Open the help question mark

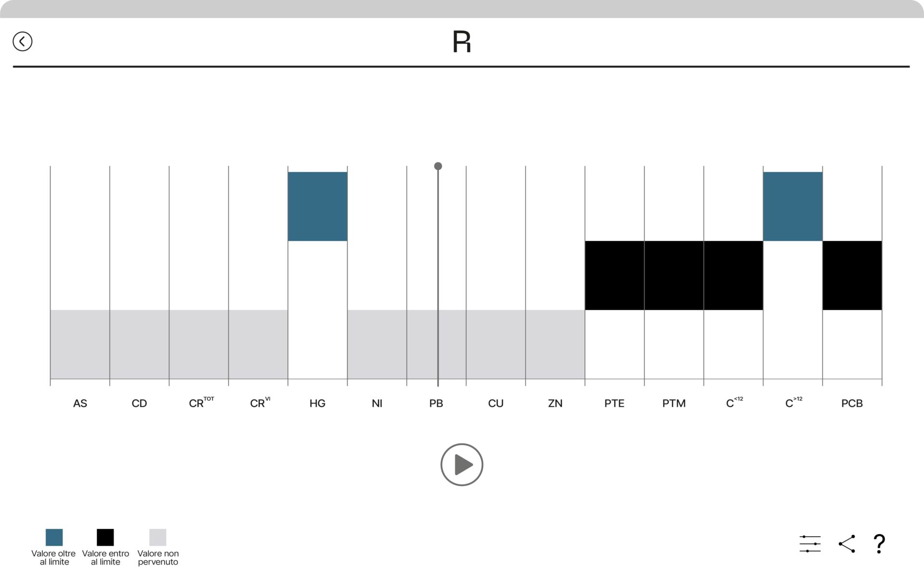click(x=879, y=543)
